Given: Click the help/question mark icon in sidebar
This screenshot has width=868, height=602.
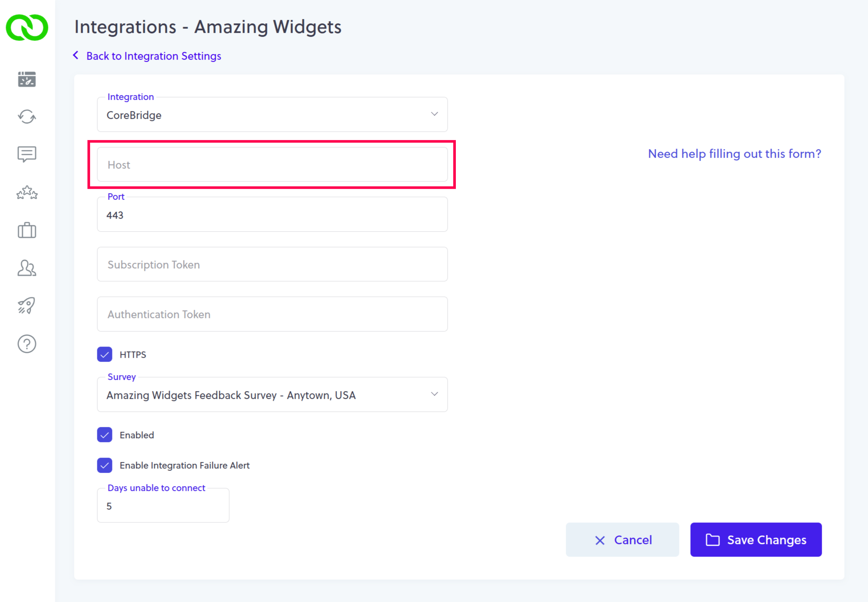Looking at the screenshot, I should [x=26, y=343].
